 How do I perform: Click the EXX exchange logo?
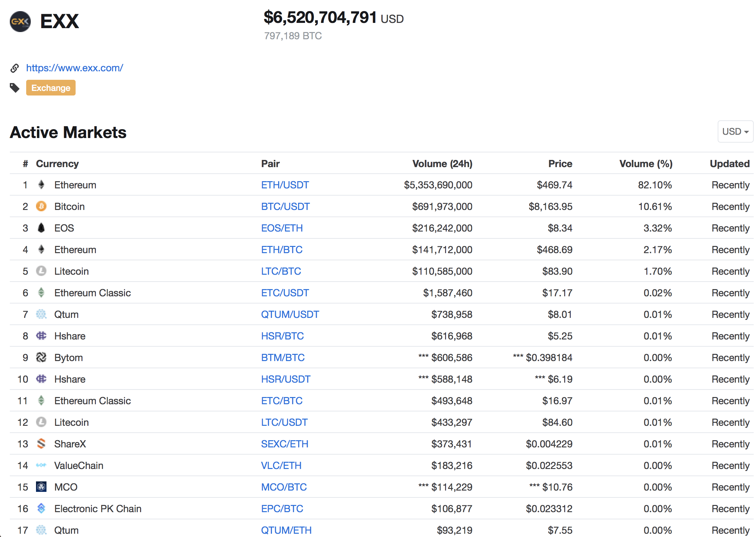[x=20, y=22]
